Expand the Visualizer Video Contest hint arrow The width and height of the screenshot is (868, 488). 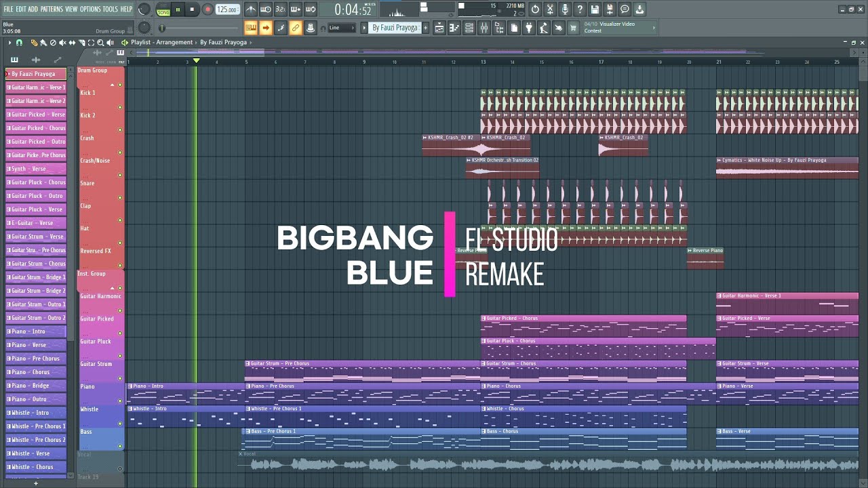point(654,28)
